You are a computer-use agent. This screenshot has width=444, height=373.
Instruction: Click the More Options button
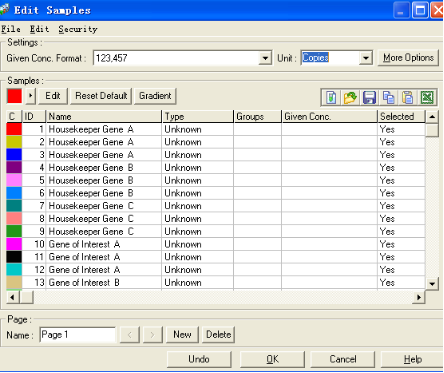click(408, 58)
